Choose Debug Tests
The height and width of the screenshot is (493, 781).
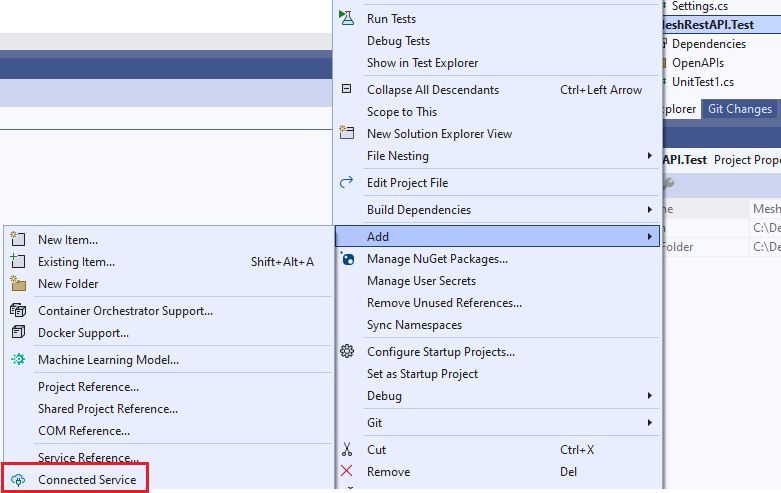coord(398,41)
